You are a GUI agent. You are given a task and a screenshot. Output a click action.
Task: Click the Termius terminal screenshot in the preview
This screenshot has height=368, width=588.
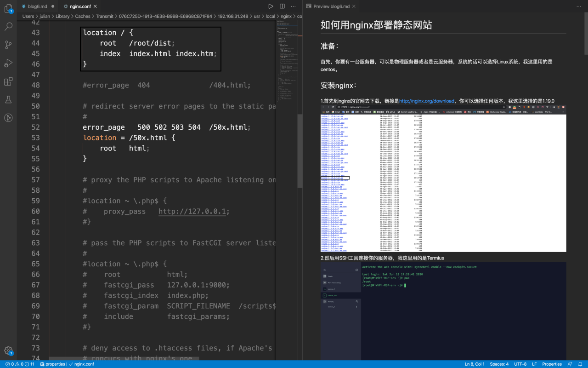[443, 311]
